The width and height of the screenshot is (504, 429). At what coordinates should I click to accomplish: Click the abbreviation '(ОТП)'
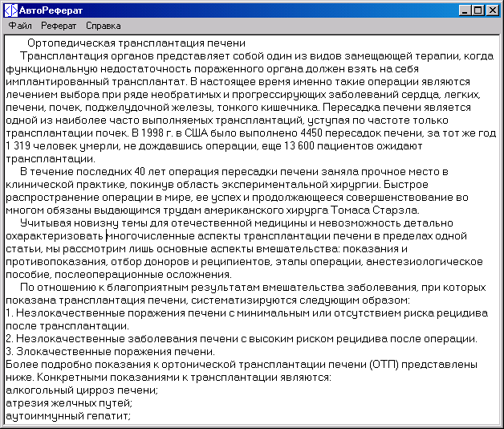pyautogui.click(x=384, y=365)
